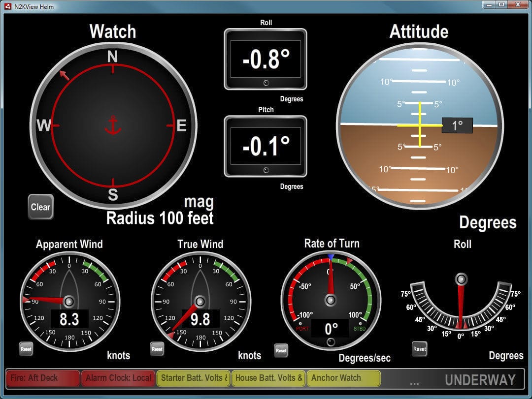The height and width of the screenshot is (399, 532).
Task: Select the Roll arc gauge
Action: (461, 305)
